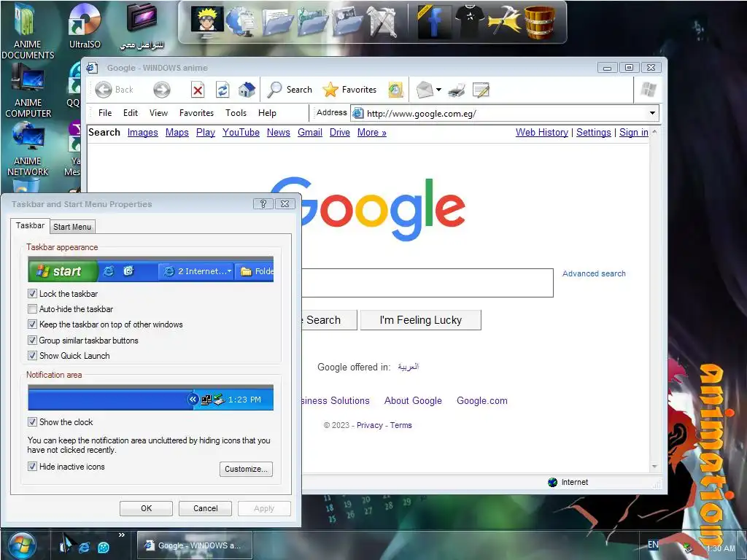Open the YouTube link in Google's bar

(241, 133)
